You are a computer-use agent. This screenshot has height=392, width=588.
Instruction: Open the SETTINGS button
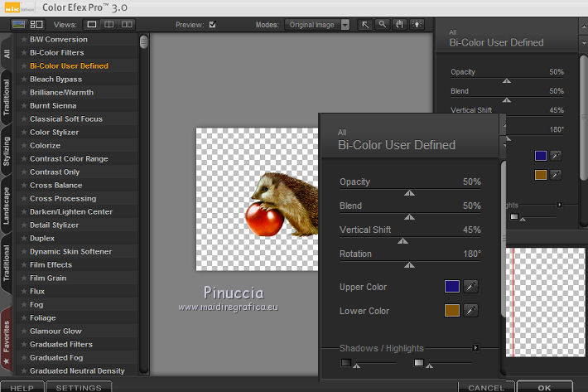tap(79, 387)
